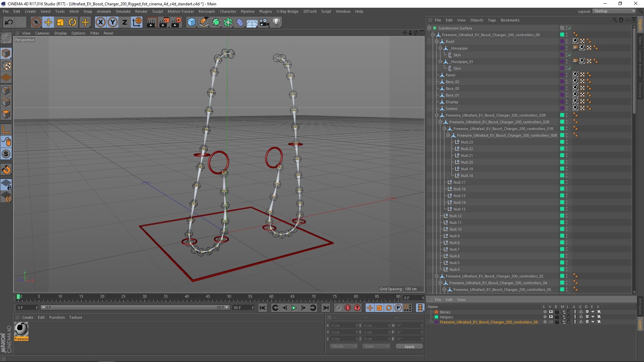Toggle X-axis lock button
Viewport: 644px width, 362px height.
coord(100,22)
